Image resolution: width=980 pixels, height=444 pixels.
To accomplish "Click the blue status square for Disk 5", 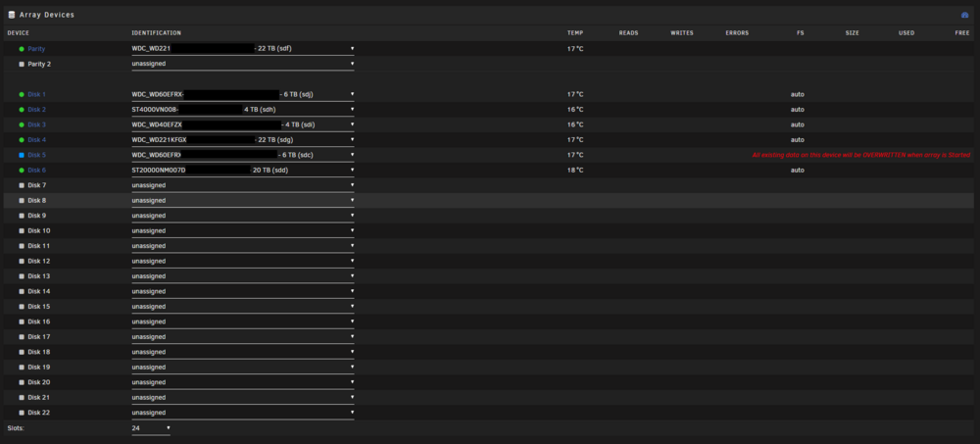I will tap(22, 155).
